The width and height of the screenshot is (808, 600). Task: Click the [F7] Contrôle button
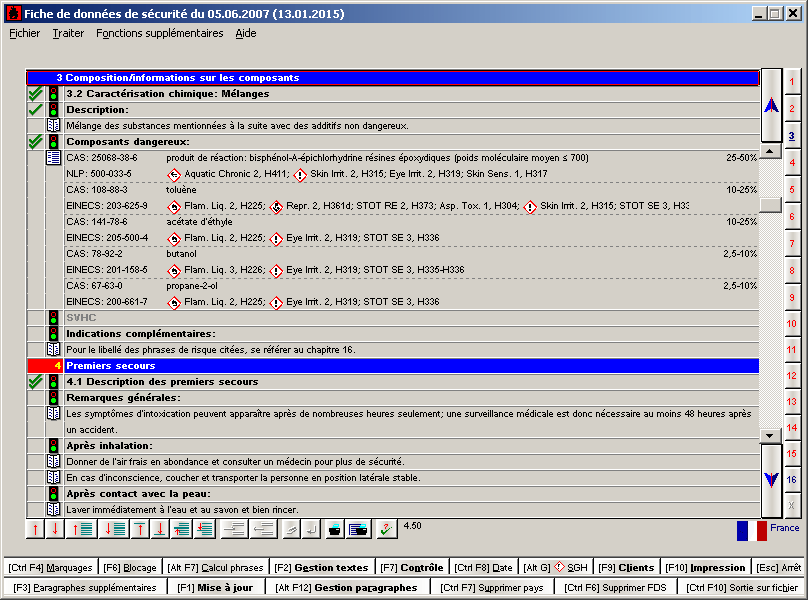click(x=412, y=568)
